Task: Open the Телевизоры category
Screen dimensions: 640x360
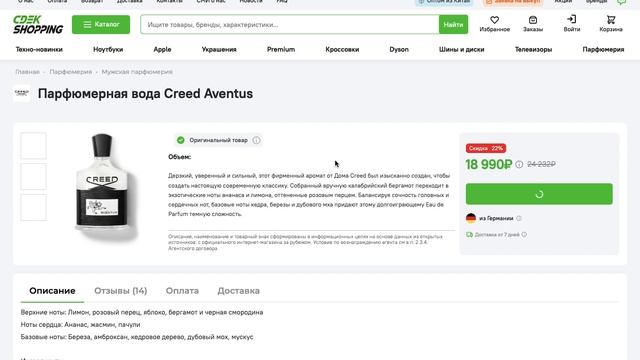Action: (533, 49)
